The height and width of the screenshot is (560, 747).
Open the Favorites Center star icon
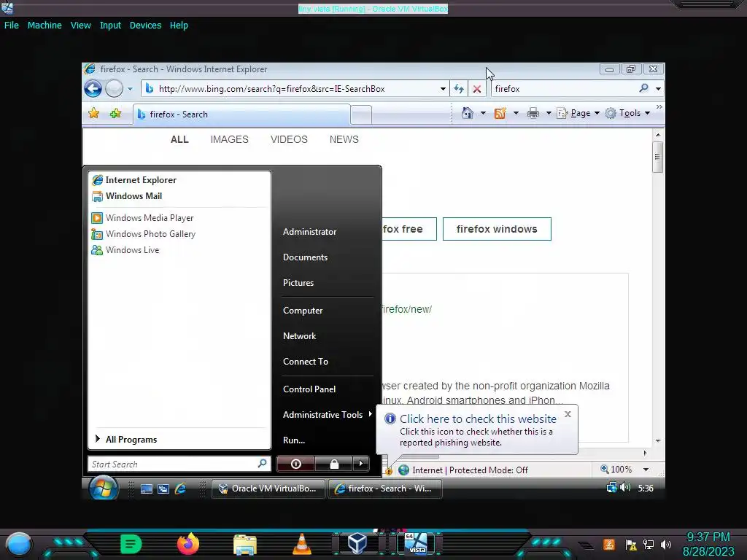(x=94, y=113)
